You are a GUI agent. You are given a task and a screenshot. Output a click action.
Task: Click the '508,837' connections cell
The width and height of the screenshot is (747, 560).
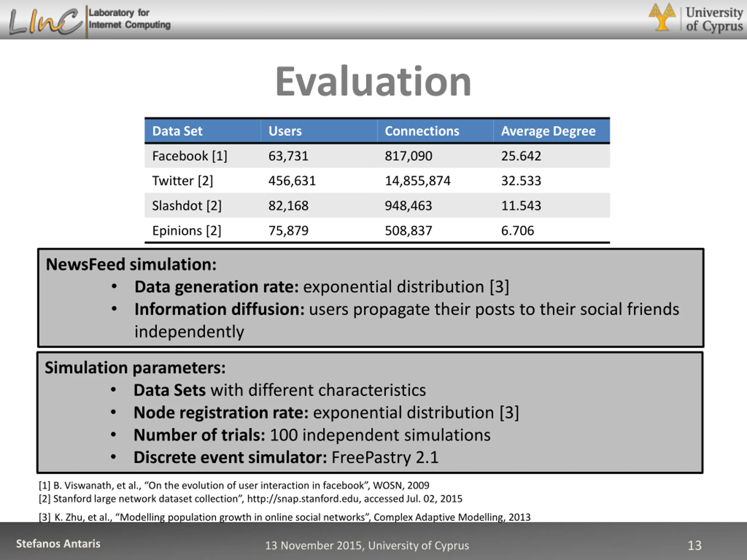coord(409,231)
